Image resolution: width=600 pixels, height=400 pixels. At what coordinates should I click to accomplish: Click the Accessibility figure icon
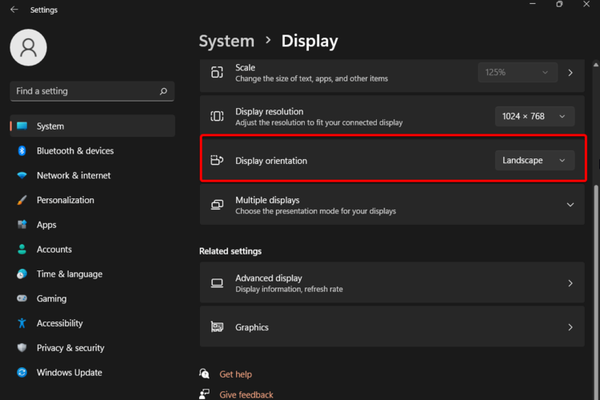(22, 323)
